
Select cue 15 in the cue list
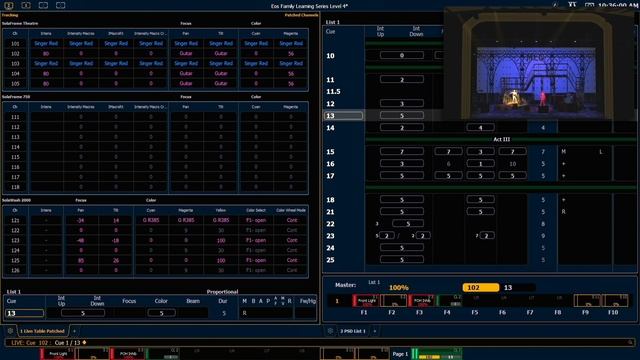click(330, 152)
